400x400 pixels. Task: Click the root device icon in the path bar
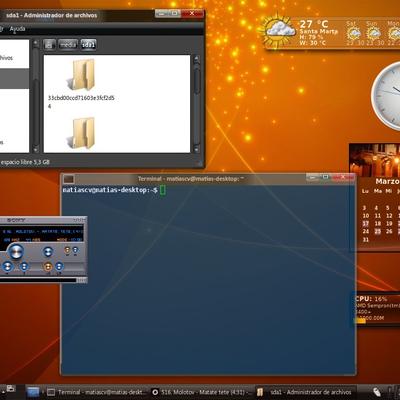49,44
